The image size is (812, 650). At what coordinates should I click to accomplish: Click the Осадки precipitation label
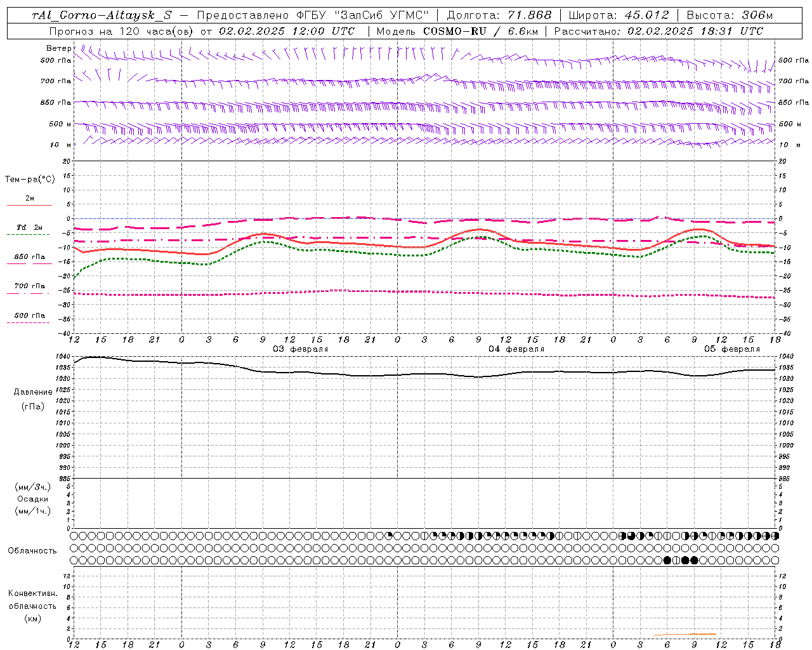tap(33, 499)
